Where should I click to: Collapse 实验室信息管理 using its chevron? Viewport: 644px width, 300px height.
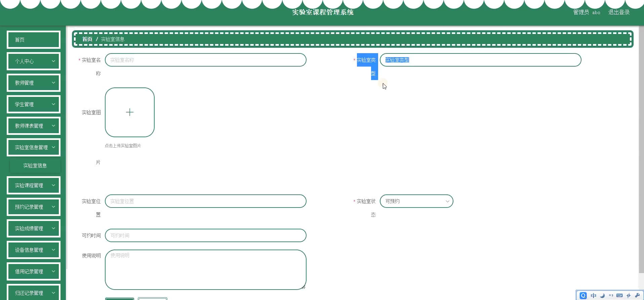click(53, 147)
